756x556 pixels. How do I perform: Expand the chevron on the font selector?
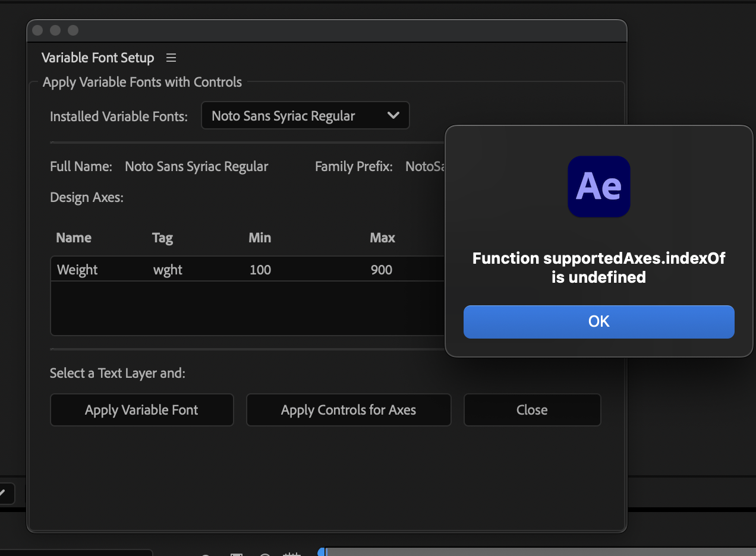393,115
